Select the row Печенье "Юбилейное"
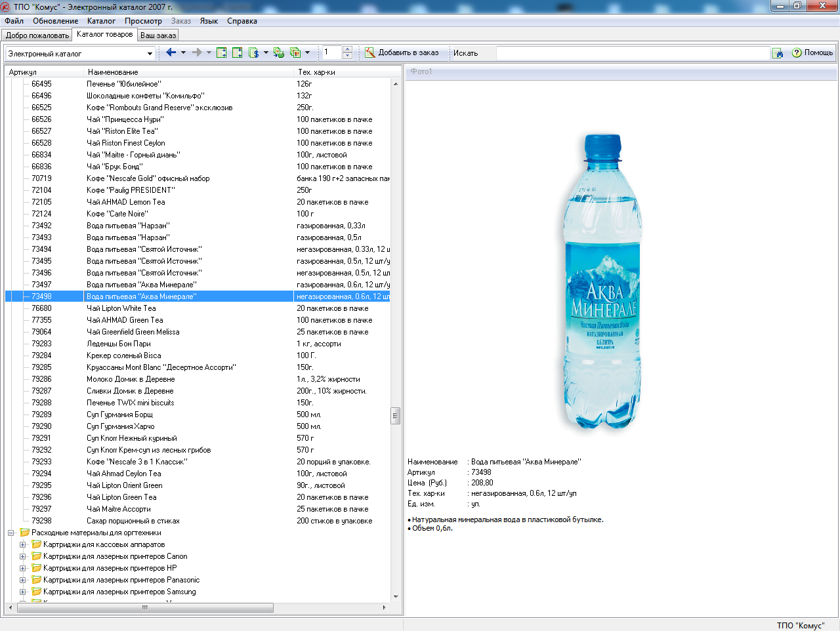The width and height of the screenshot is (840, 631). pos(198,84)
